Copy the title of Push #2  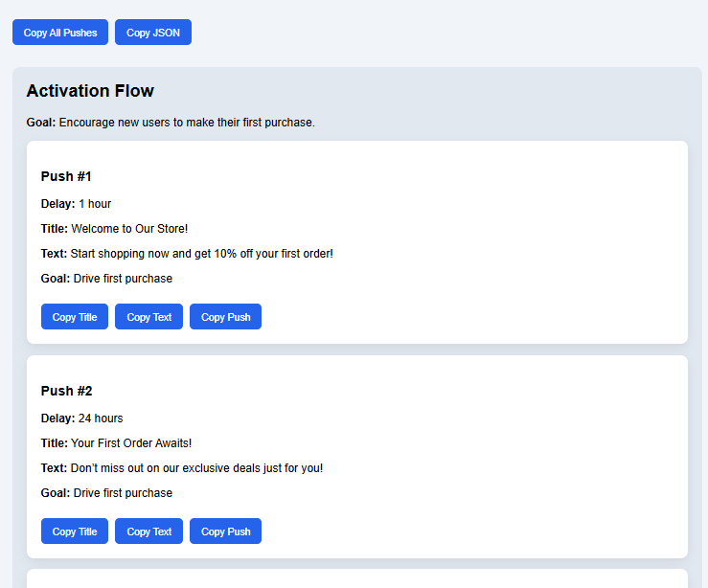[75, 531]
